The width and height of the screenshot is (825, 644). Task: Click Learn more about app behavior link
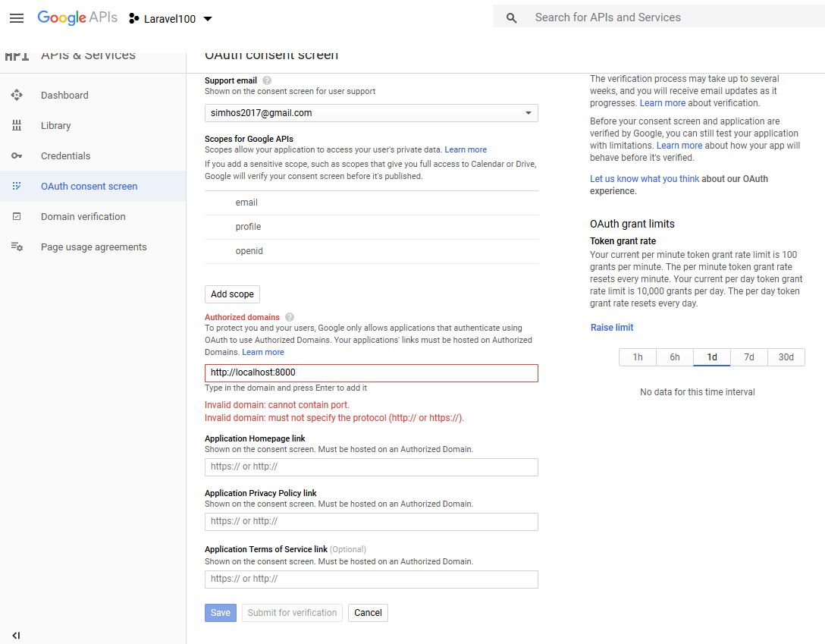coord(679,145)
